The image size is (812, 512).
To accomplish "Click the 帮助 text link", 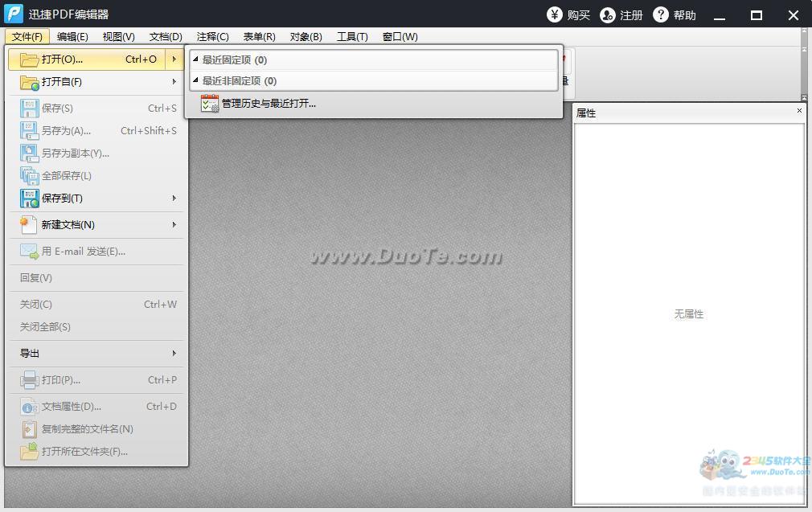I will pos(685,15).
